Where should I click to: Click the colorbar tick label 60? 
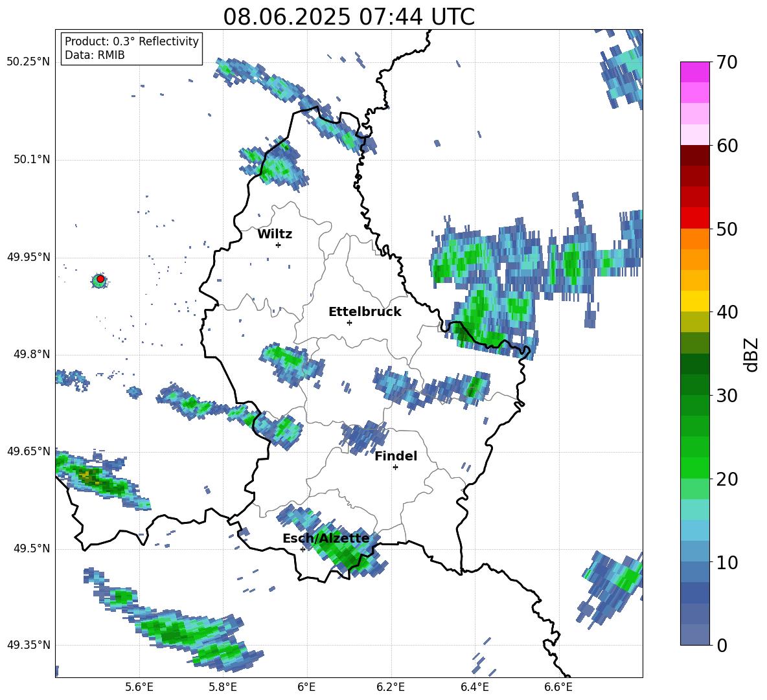click(x=726, y=146)
